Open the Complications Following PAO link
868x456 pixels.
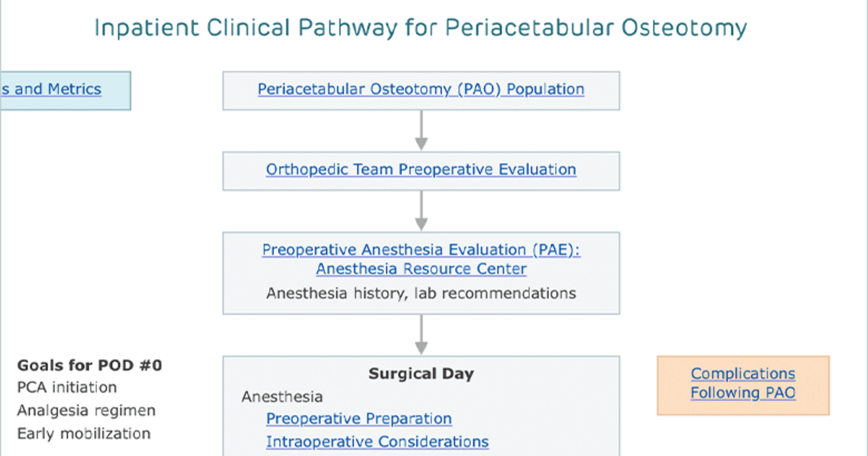743,384
